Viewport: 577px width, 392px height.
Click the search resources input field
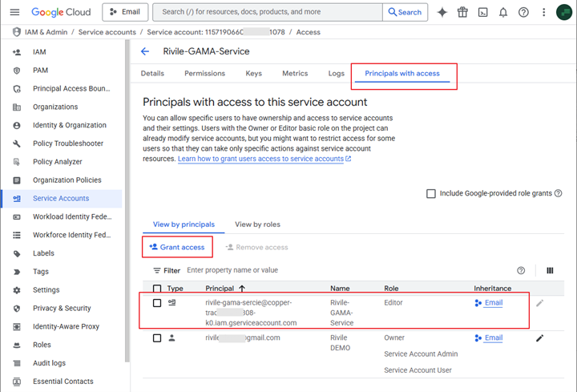[x=268, y=12]
